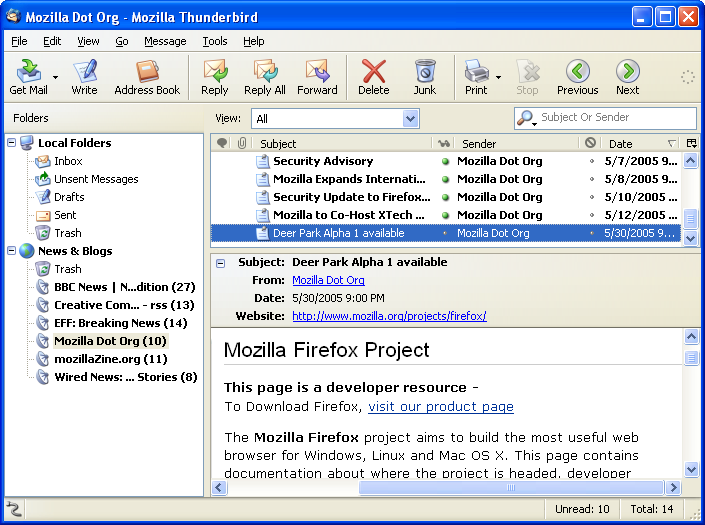
Task: Open the Message menu
Action: pos(165,41)
